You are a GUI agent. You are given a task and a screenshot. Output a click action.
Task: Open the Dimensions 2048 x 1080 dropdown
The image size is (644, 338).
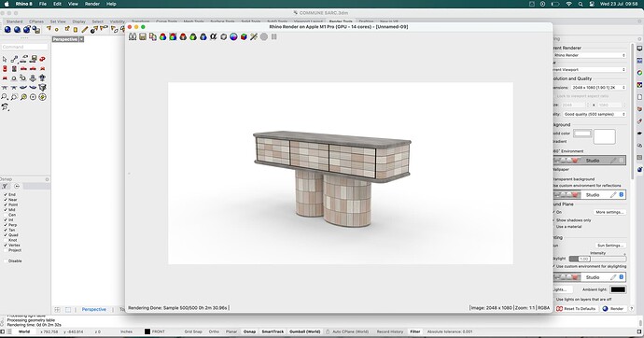598,88
